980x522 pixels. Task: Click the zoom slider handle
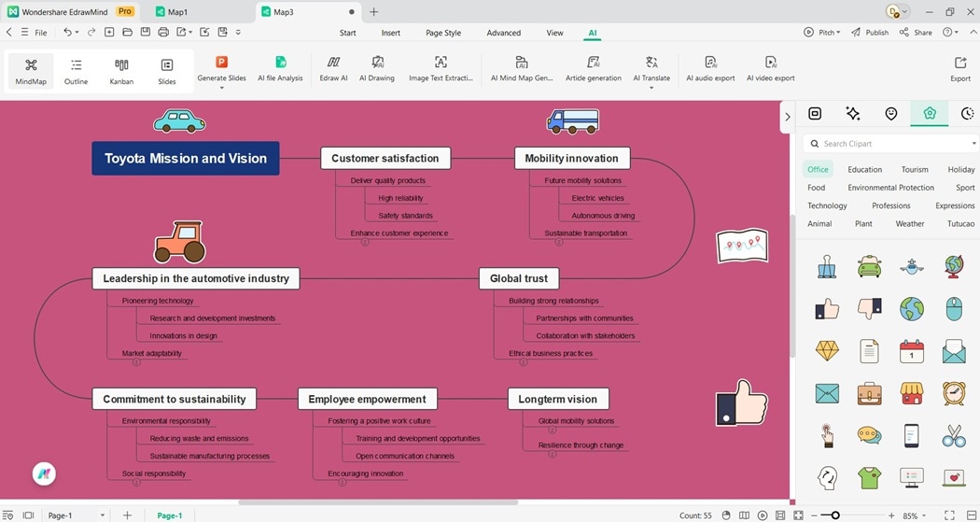[x=835, y=515]
